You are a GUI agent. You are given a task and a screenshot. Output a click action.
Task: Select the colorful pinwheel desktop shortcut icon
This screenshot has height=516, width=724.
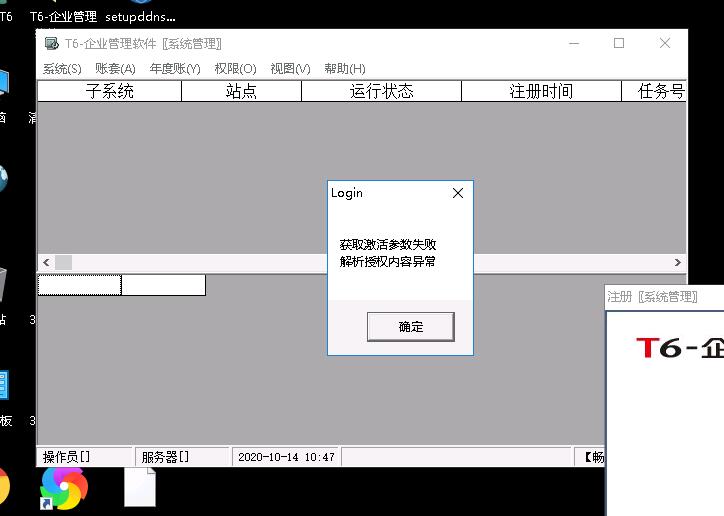[x=64, y=488]
